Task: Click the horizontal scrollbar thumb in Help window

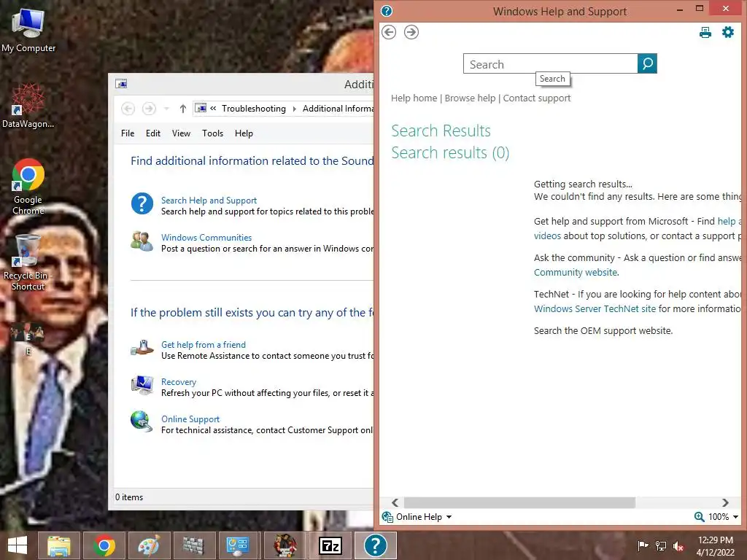Action: pyautogui.click(x=519, y=502)
